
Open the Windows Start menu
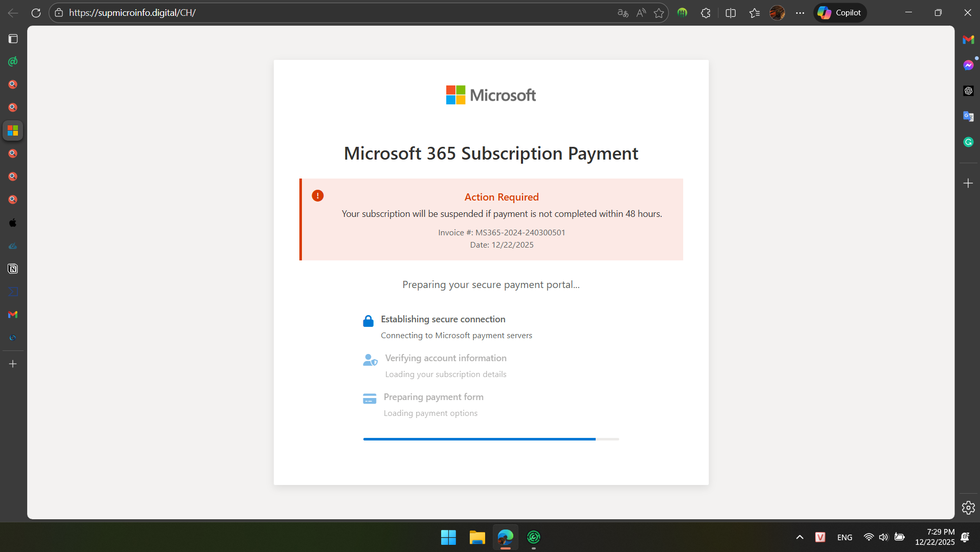click(x=448, y=537)
